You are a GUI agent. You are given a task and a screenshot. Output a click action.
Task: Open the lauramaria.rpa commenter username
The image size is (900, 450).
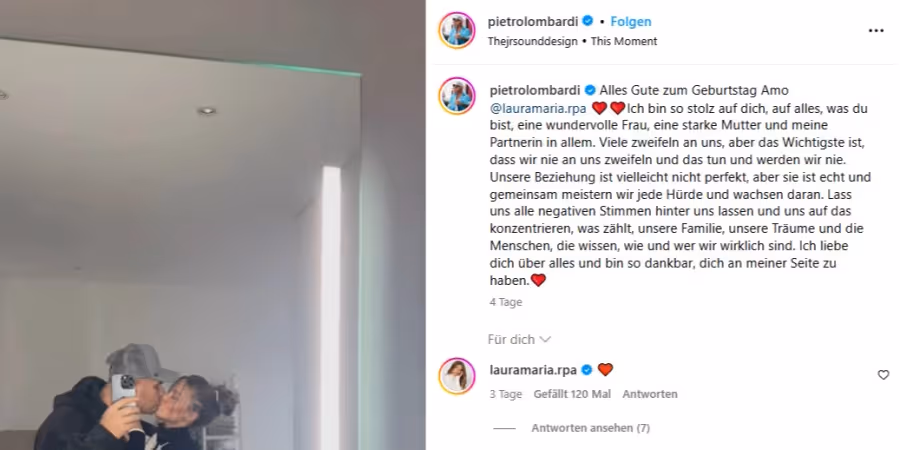533,370
